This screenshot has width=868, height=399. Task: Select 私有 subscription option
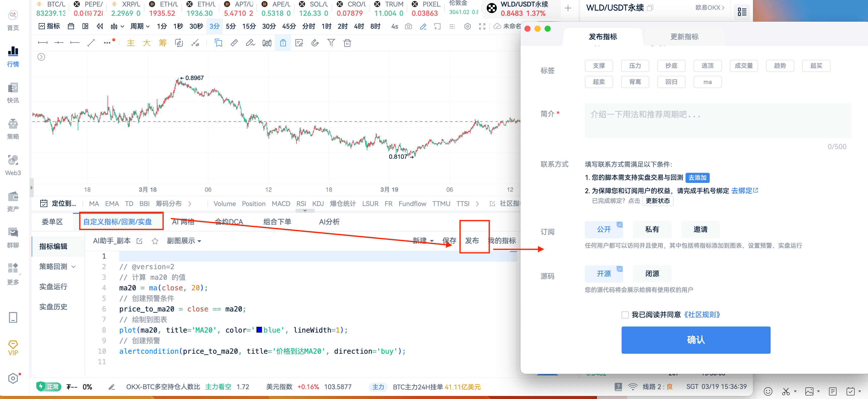coord(652,229)
